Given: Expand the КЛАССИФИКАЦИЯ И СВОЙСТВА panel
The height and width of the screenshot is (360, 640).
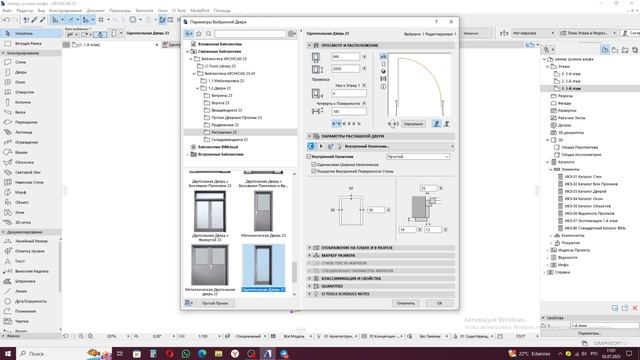Looking at the screenshot, I should (309, 278).
